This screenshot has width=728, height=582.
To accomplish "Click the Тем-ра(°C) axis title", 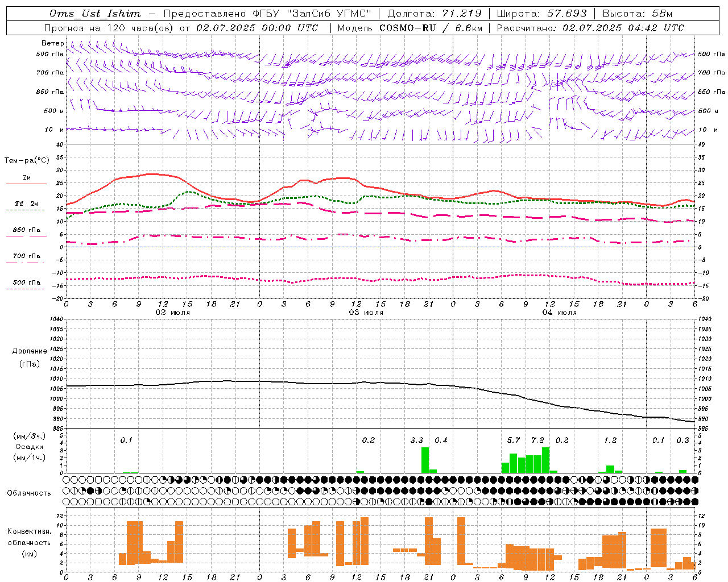I will [27, 161].
